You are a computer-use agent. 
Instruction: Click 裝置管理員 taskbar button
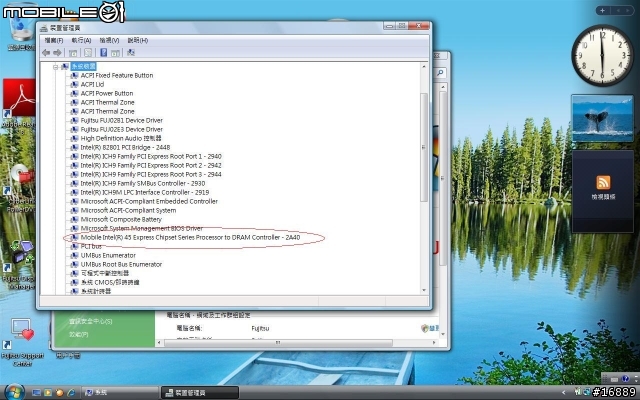click(x=199, y=393)
